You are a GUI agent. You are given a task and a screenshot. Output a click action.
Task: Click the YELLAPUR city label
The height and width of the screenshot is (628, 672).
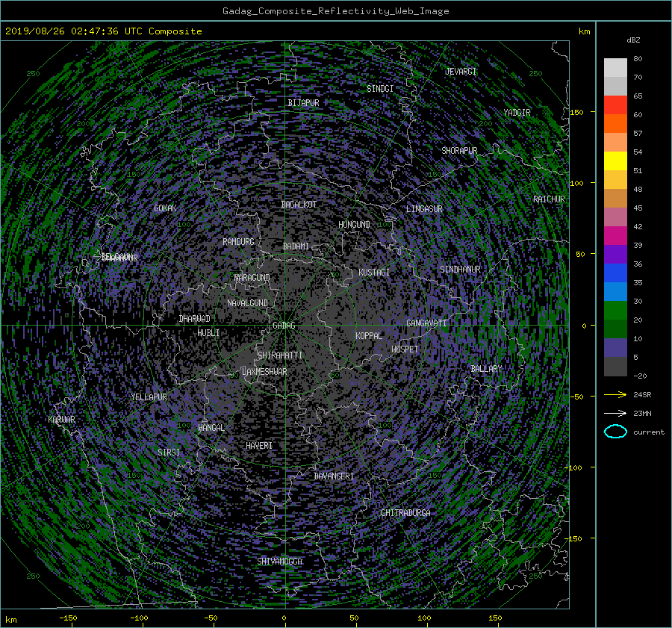click(149, 397)
